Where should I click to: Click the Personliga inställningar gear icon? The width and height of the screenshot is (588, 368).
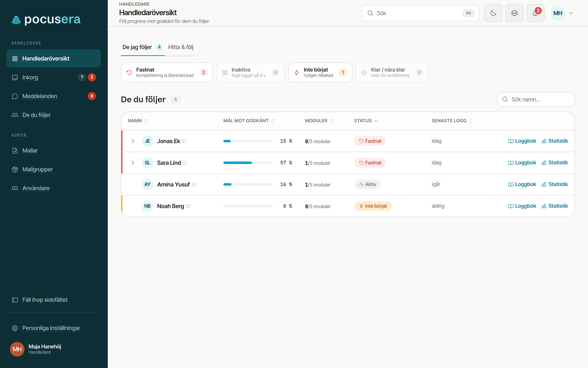point(15,328)
